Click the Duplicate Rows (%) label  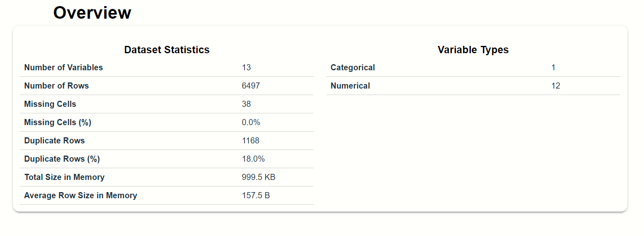(62, 159)
